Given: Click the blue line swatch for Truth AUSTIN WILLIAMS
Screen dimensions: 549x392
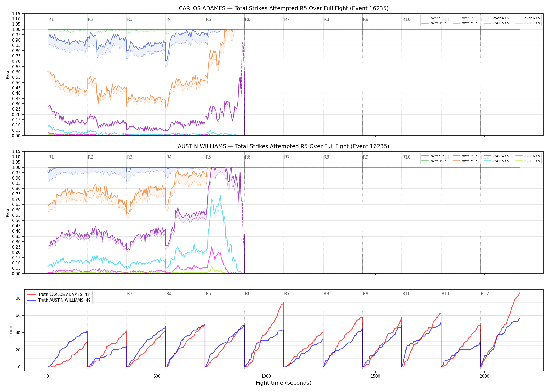Looking at the screenshot, I should (x=32, y=300).
